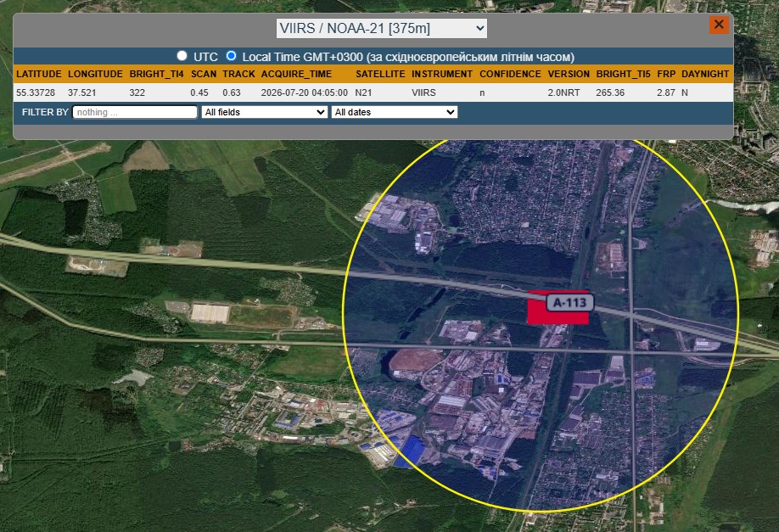Viewport: 779px width, 532px height.
Task: Sort by the ACQUIRE_TIME column header
Action: click(297, 74)
